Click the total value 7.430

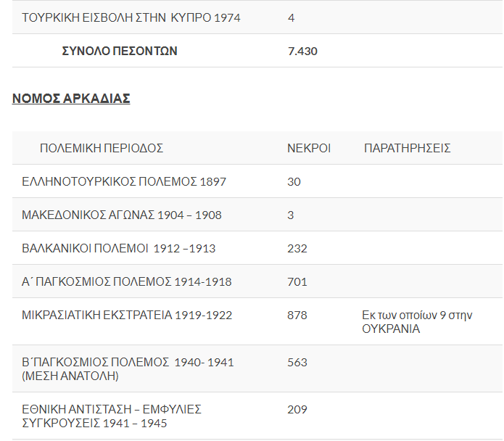tap(302, 51)
